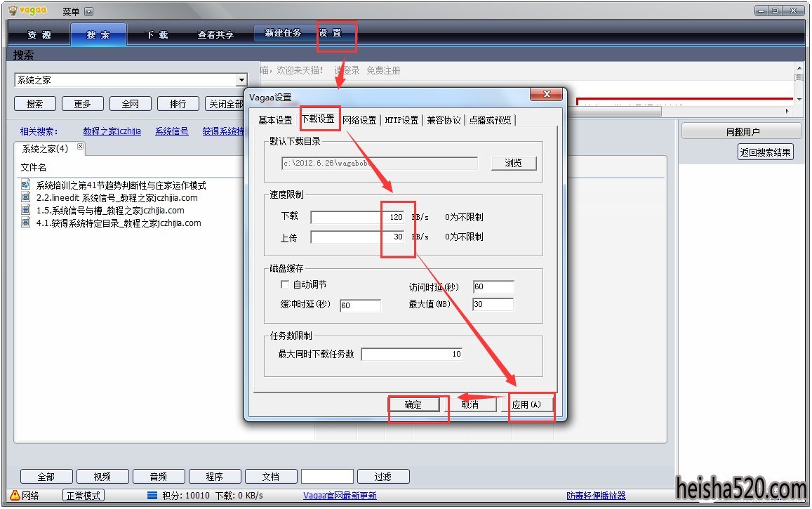Click the 同趣用户 button
The height and width of the screenshot is (509, 812).
pyautogui.click(x=742, y=132)
